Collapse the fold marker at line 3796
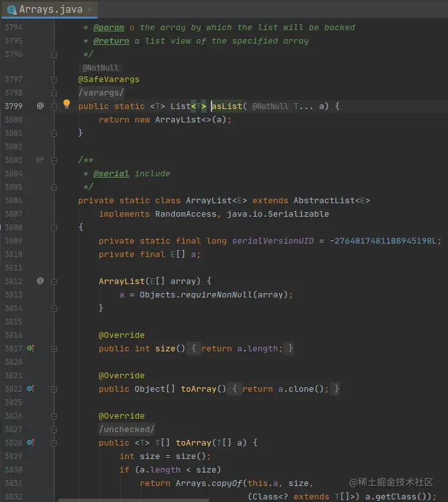 [x=54, y=54]
